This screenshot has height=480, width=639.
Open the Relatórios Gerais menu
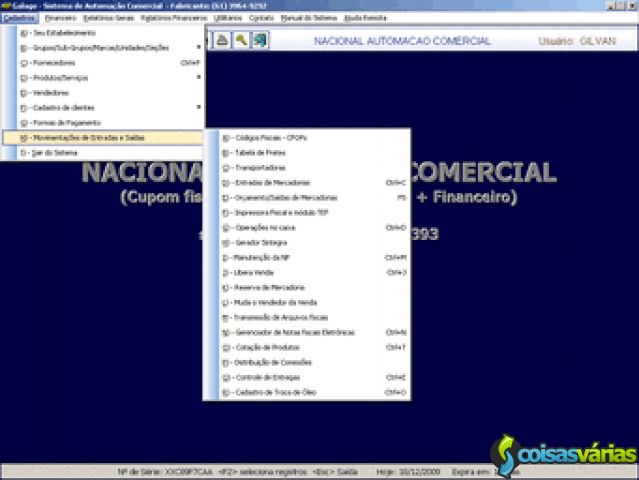click(108, 18)
